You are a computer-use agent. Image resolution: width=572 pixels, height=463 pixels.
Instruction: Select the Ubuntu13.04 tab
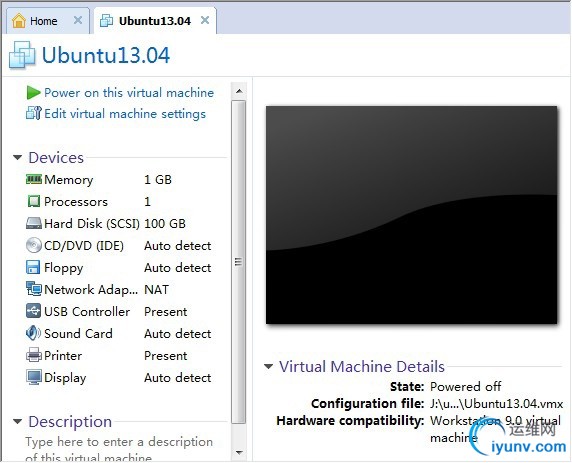coord(155,21)
